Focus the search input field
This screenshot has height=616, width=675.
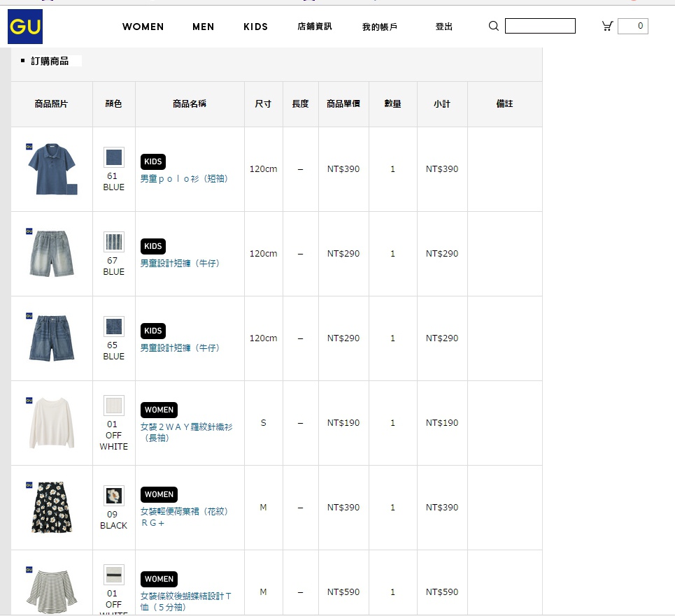(540, 26)
